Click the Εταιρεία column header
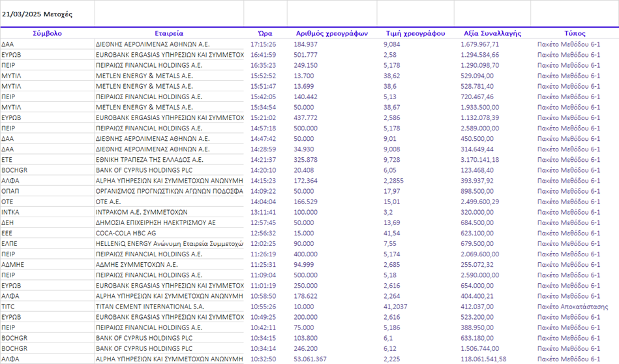This screenshot has height=364, width=619. coord(169,33)
